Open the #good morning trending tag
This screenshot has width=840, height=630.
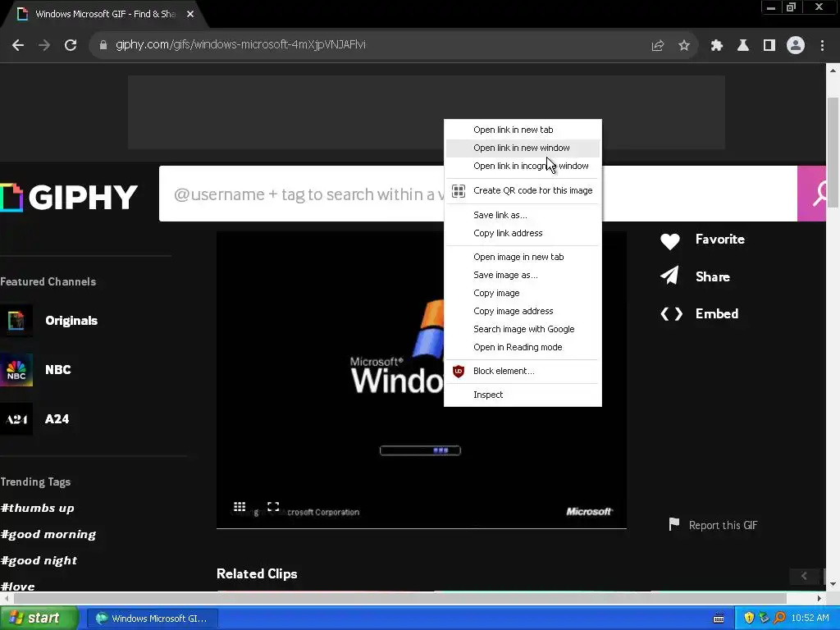(x=48, y=534)
